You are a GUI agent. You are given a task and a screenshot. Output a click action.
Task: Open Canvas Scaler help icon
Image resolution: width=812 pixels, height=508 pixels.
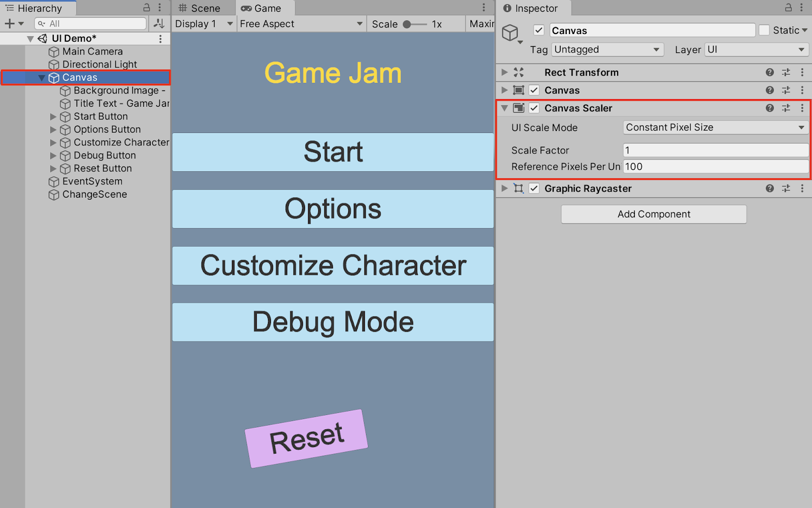pyautogui.click(x=770, y=108)
